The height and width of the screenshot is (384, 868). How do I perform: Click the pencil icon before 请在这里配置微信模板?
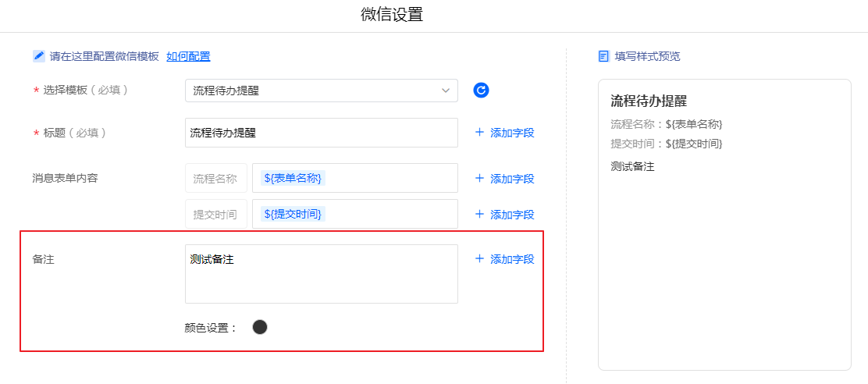click(39, 56)
